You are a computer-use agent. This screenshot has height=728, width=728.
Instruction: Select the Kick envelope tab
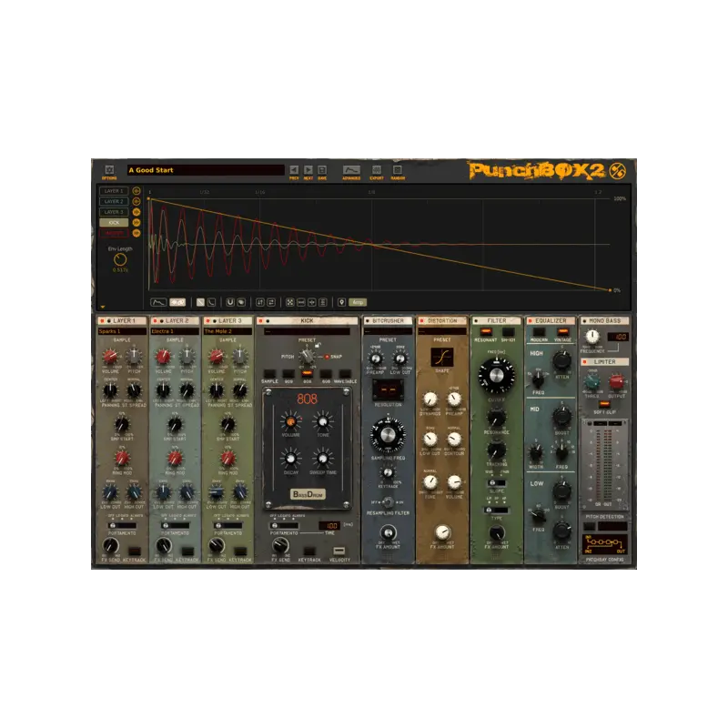tap(114, 223)
